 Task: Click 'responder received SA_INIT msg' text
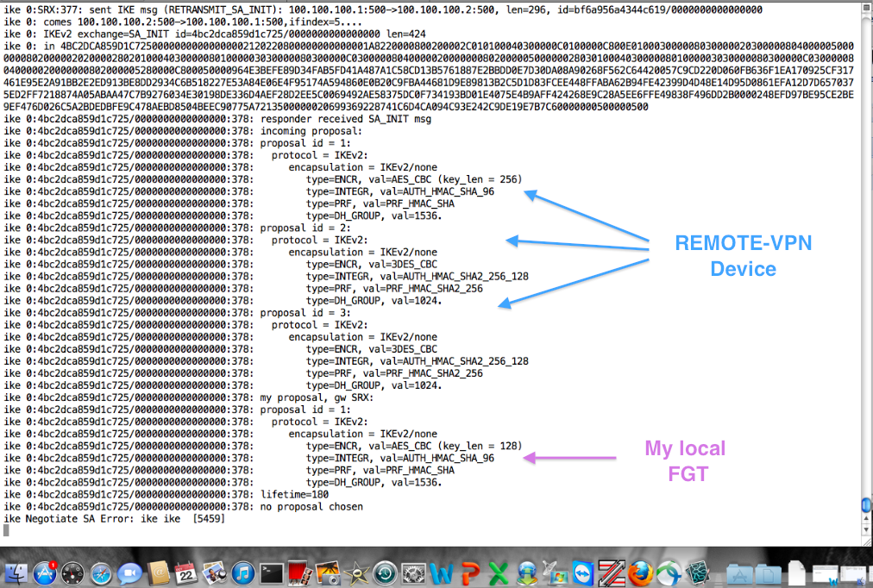[x=346, y=119]
